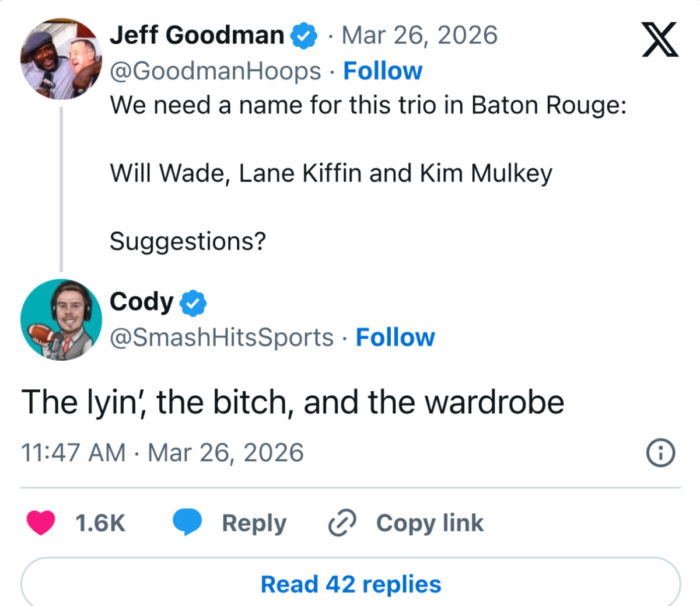Click the Read 42 replies button

click(x=351, y=584)
